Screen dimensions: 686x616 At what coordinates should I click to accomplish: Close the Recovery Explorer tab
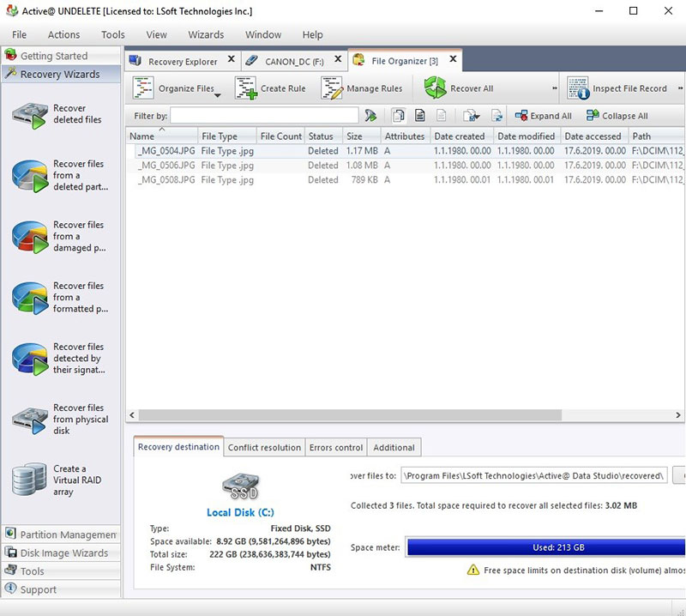[232, 58]
